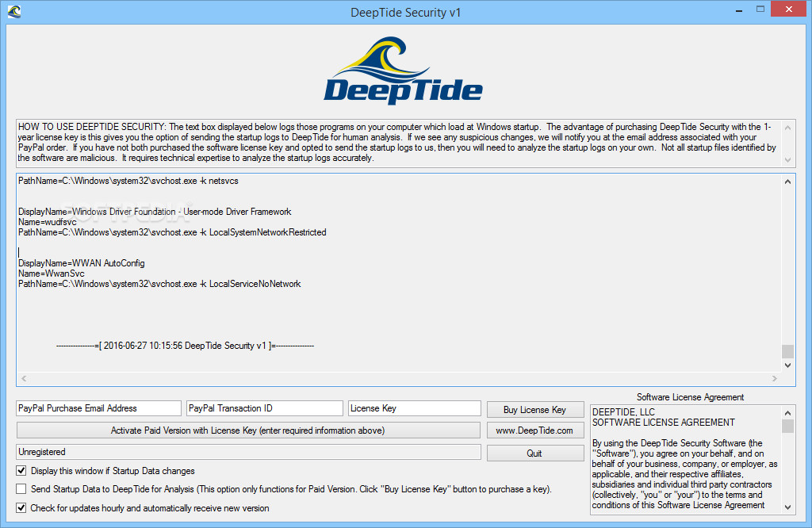Activate Paid Version with License Key

[x=248, y=430]
